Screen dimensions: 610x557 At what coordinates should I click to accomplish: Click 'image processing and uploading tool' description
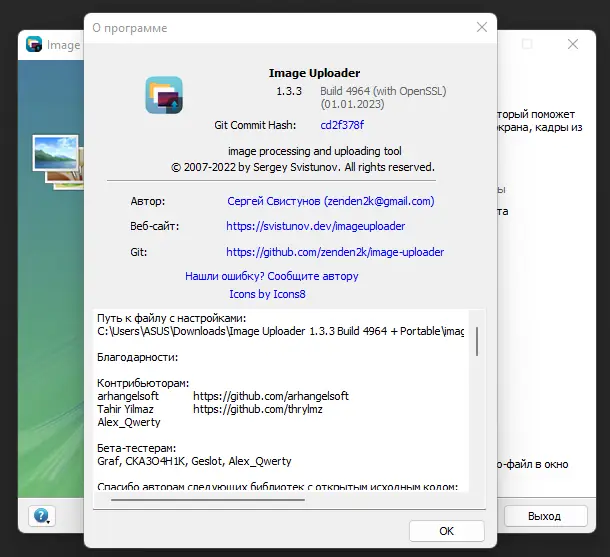click(315, 151)
